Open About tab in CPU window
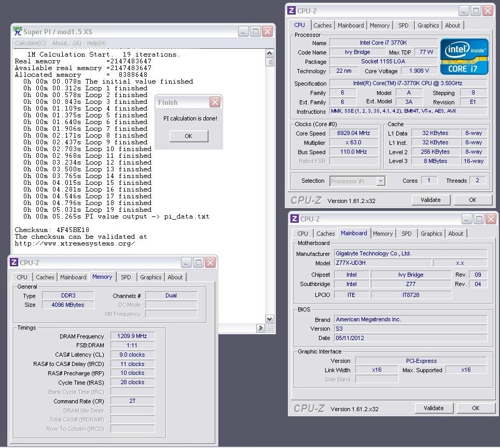The width and height of the screenshot is (500, 448). click(x=452, y=25)
